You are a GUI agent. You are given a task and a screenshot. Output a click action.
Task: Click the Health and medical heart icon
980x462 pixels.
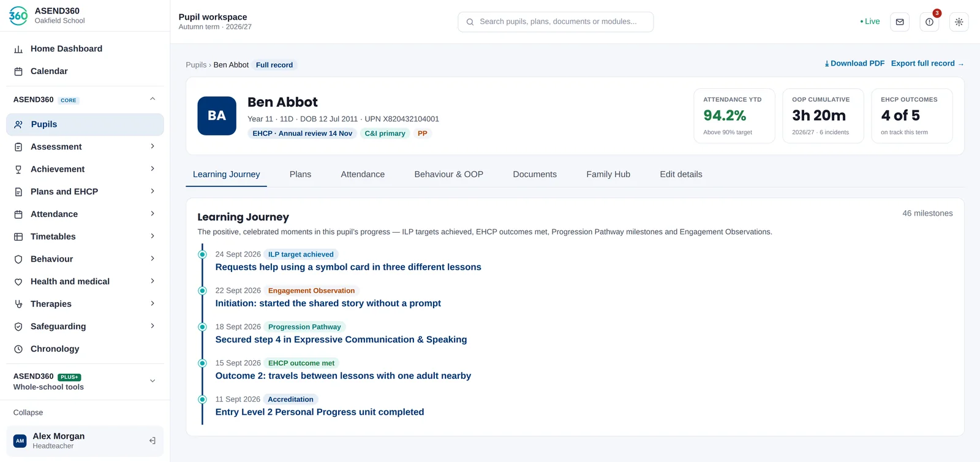(x=18, y=282)
